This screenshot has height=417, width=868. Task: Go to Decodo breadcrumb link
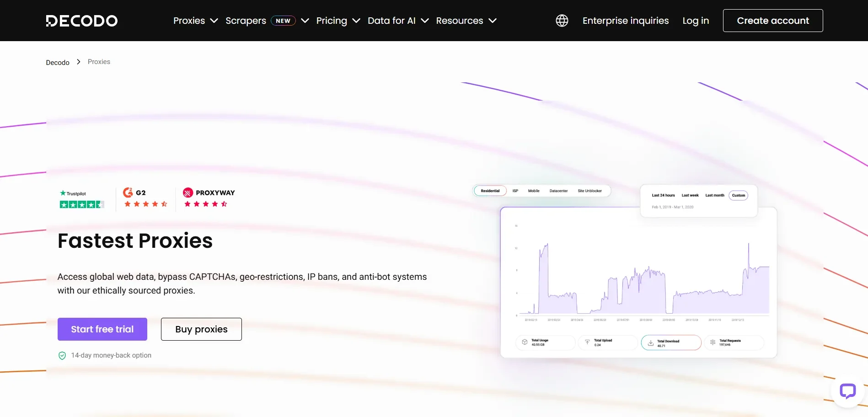pyautogui.click(x=58, y=62)
